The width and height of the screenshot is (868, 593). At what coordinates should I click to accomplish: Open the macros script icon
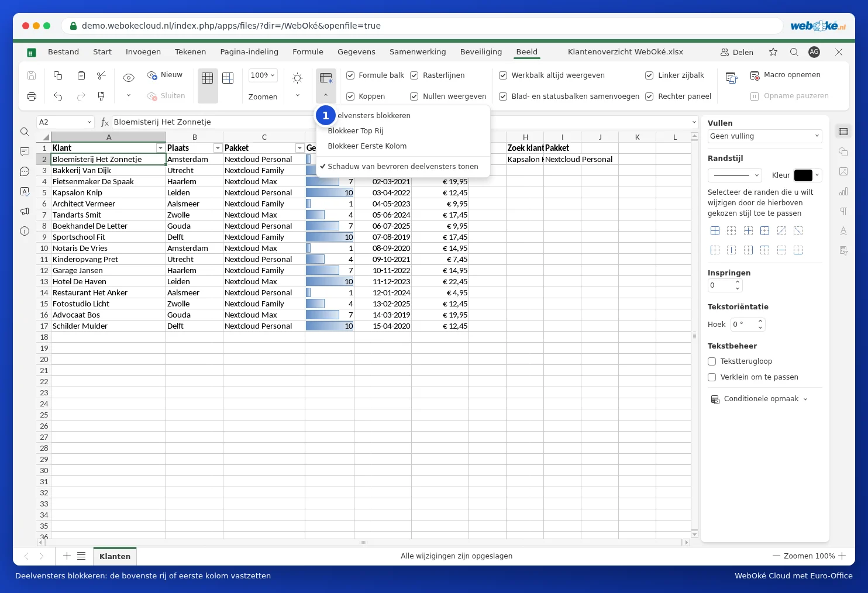click(x=731, y=78)
